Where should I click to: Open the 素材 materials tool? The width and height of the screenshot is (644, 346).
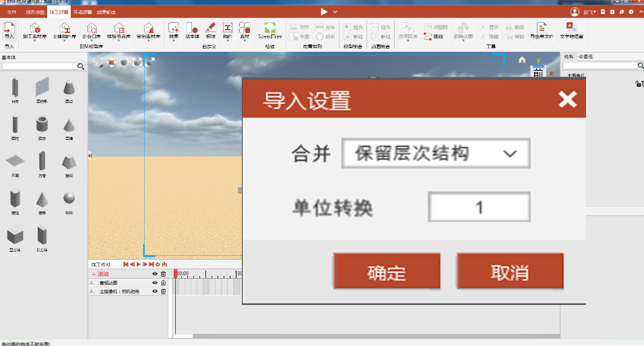point(245,31)
